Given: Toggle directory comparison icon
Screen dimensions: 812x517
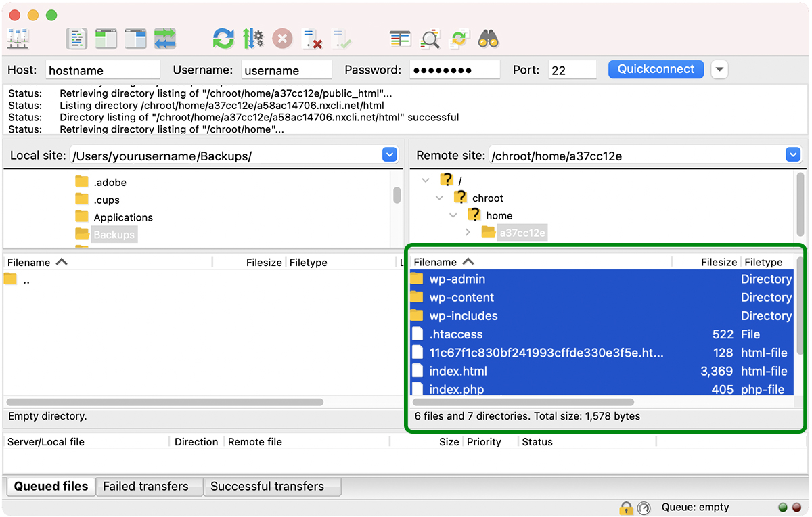Looking at the screenshot, I should [x=430, y=39].
